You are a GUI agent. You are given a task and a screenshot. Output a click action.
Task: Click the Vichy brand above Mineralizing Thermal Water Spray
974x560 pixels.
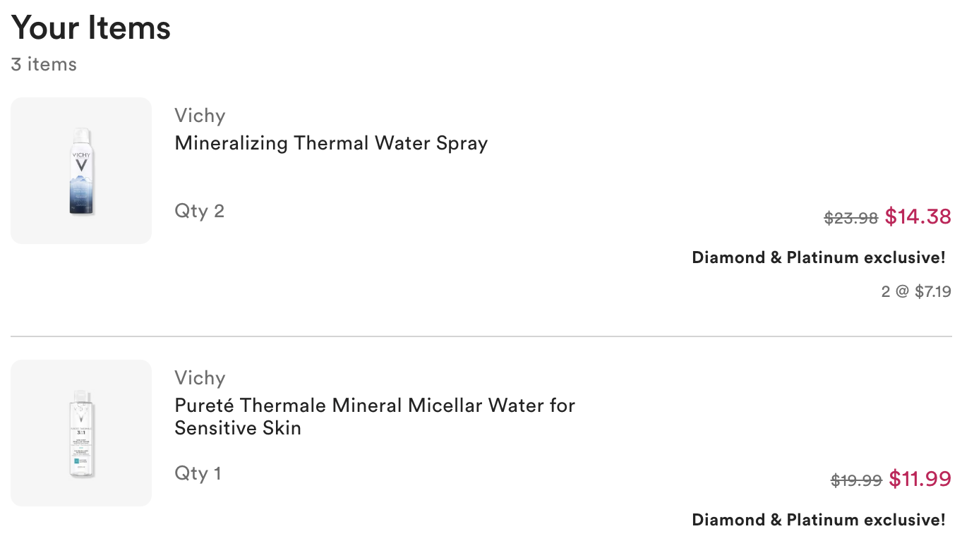pyautogui.click(x=200, y=116)
